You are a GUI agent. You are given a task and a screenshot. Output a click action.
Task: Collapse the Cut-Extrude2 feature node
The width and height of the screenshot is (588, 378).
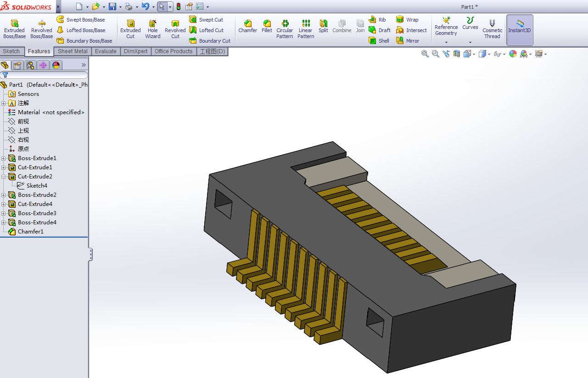tap(4, 177)
